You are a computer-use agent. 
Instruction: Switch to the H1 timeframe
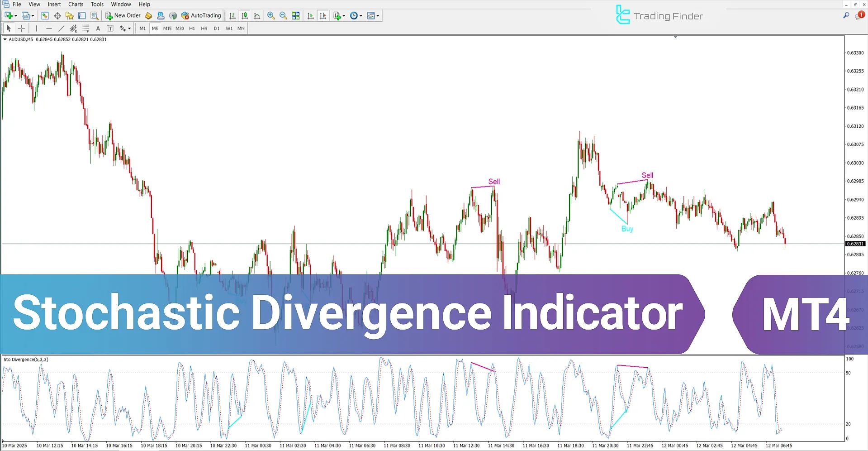click(x=192, y=29)
